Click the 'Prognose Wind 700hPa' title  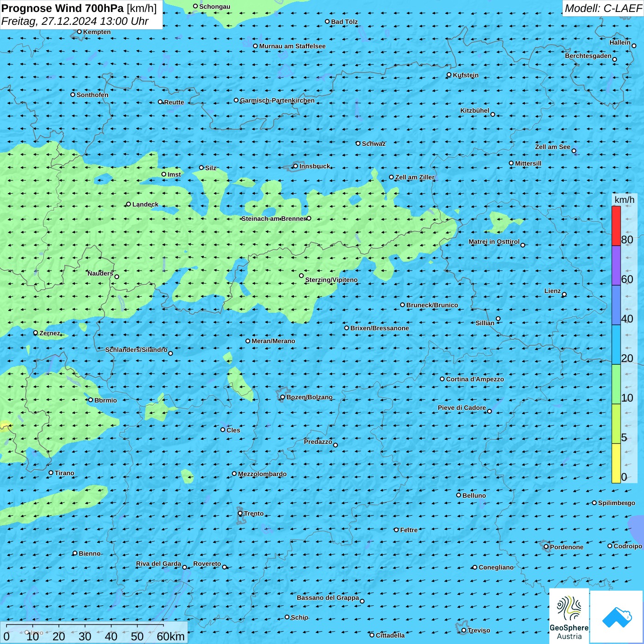(63, 8)
